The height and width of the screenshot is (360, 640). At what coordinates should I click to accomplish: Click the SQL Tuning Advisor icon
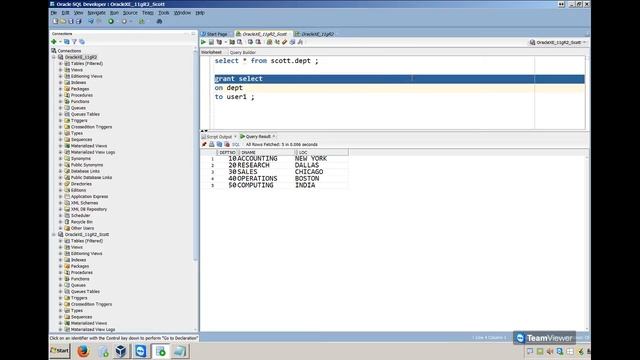[240, 42]
